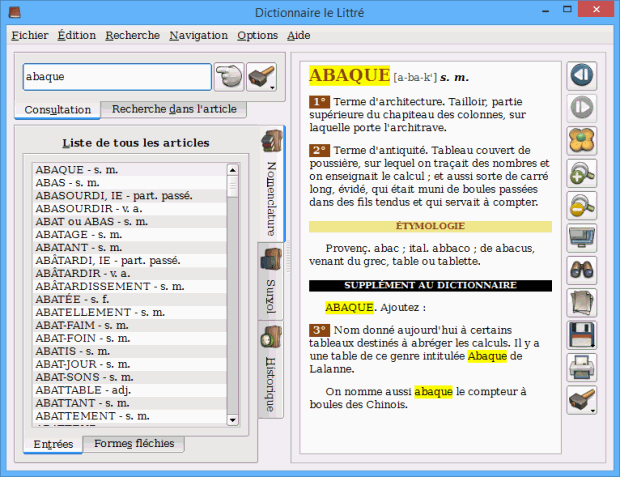The width and height of the screenshot is (620, 477).
Task: Open the Options menu
Action: [257, 35]
